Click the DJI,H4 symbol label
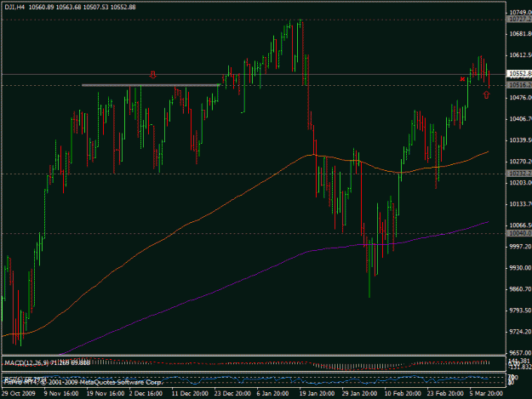This screenshot has width=532, height=399. (14, 7)
